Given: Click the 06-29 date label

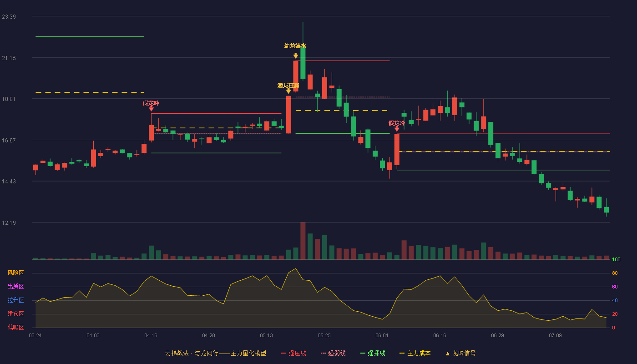Looking at the screenshot, I should point(497,335).
